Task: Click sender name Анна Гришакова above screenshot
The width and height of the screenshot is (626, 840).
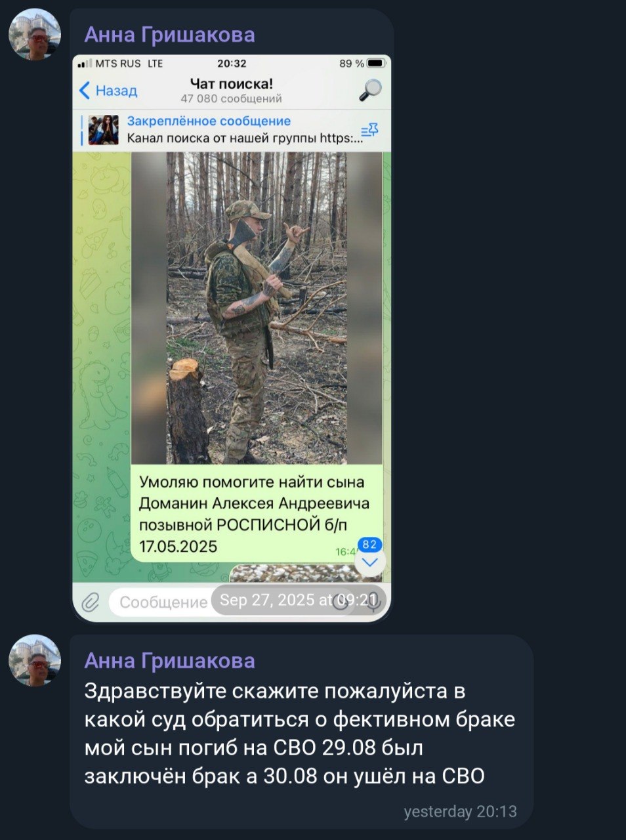Action: (x=169, y=34)
